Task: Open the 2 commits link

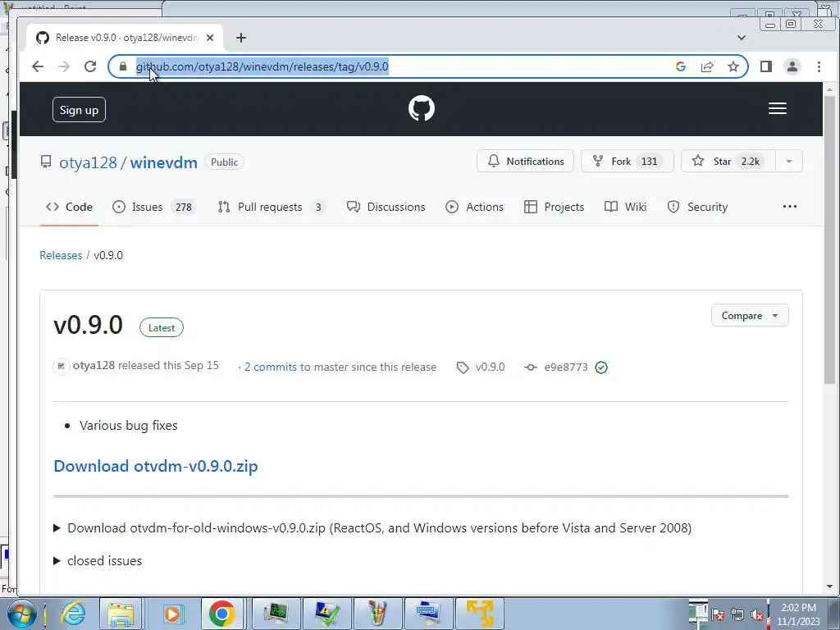Action: click(271, 367)
